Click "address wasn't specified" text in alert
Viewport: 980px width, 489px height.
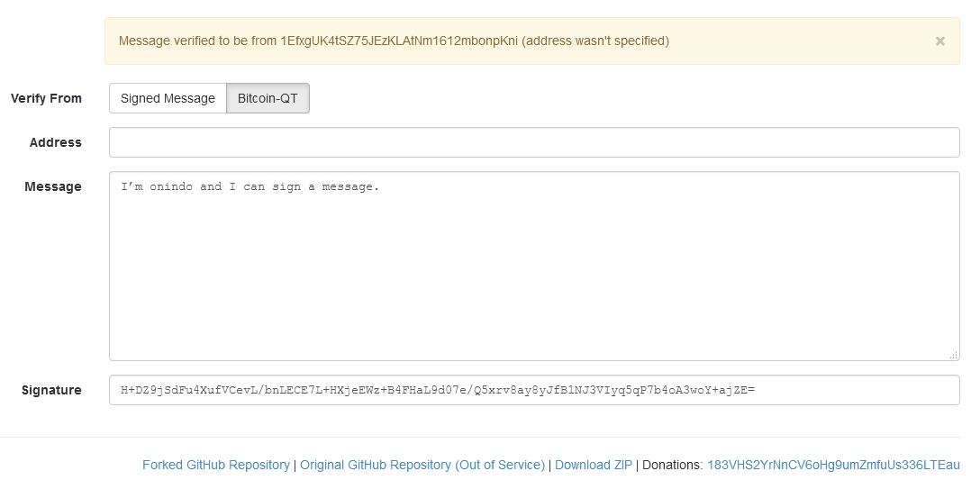(595, 41)
